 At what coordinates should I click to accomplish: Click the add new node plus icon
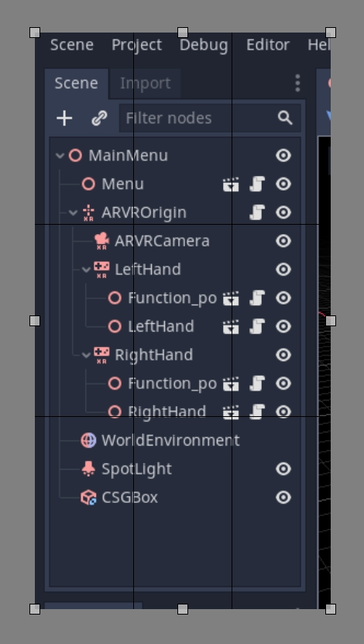coord(64,119)
